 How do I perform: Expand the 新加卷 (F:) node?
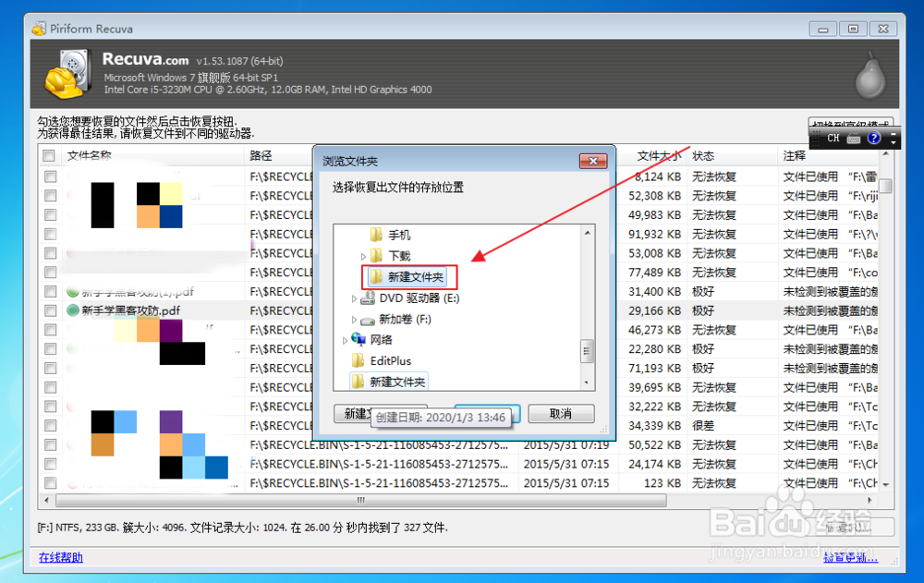[x=354, y=320]
